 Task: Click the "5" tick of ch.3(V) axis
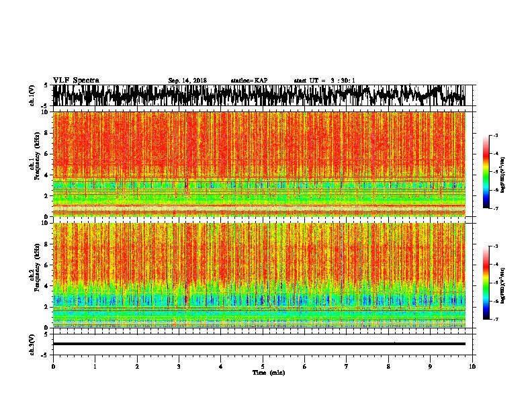point(46,334)
